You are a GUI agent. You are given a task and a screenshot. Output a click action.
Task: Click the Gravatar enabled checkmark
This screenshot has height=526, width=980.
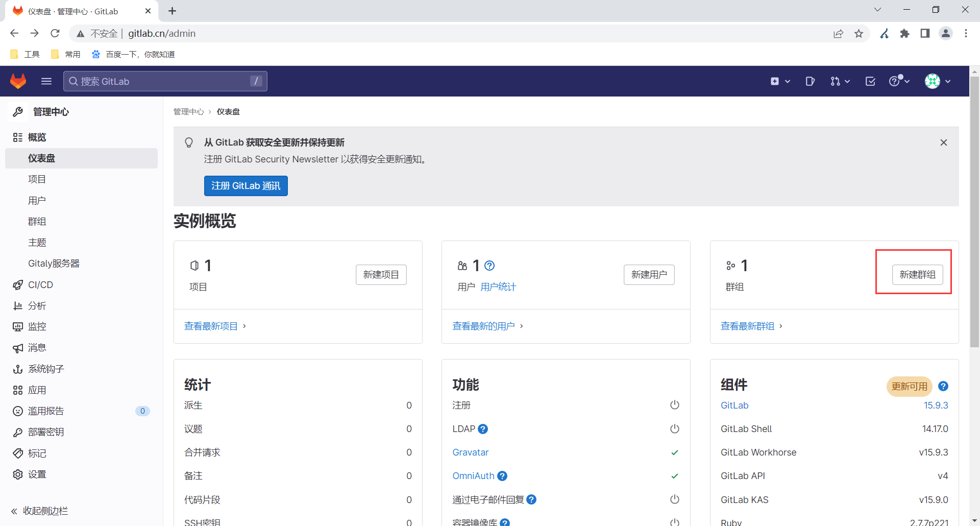pyautogui.click(x=675, y=452)
